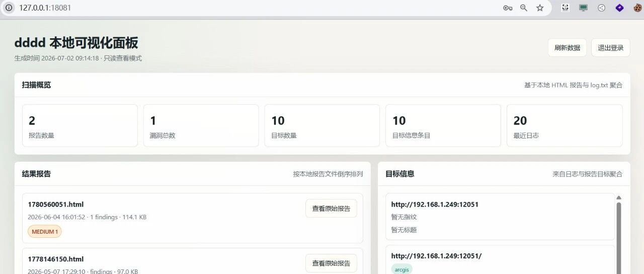This screenshot has width=644, height=274.
Task: Select the 1778146150.html report name
Action: 56,259
